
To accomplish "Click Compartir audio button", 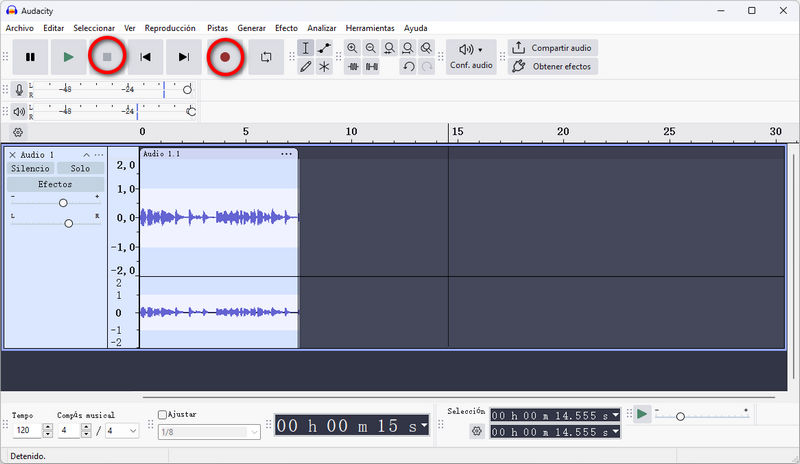I will pyautogui.click(x=553, y=48).
